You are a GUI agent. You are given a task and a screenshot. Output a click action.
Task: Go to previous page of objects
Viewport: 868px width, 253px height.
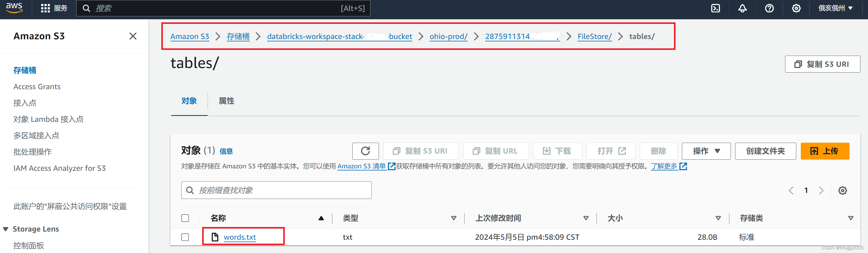(x=791, y=190)
